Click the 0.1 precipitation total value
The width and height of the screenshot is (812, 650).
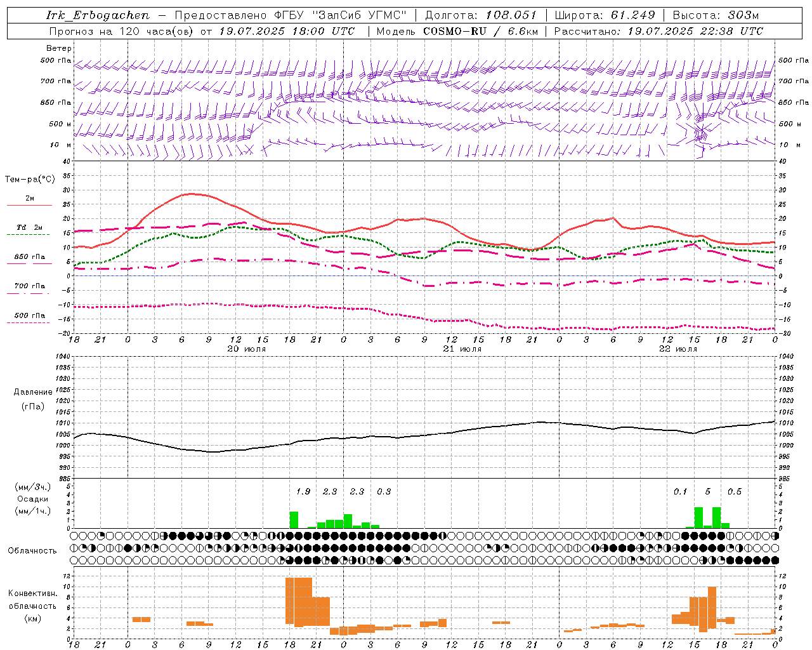tap(680, 491)
